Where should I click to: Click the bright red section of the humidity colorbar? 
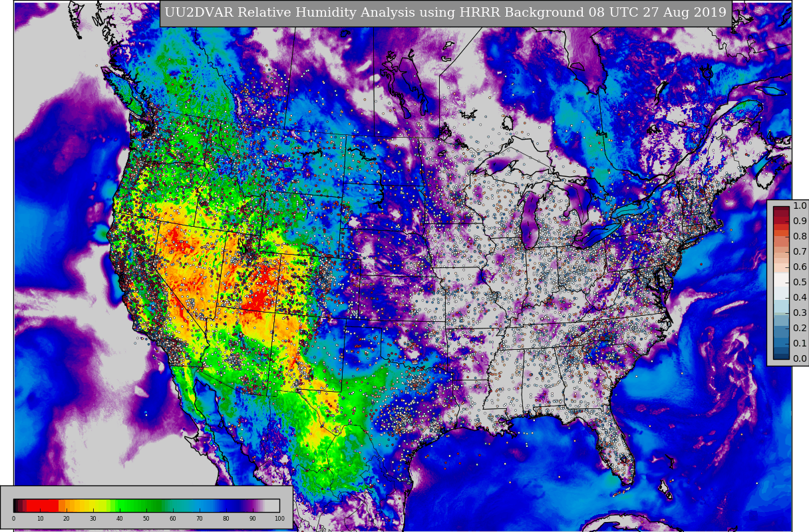[x=43, y=505]
